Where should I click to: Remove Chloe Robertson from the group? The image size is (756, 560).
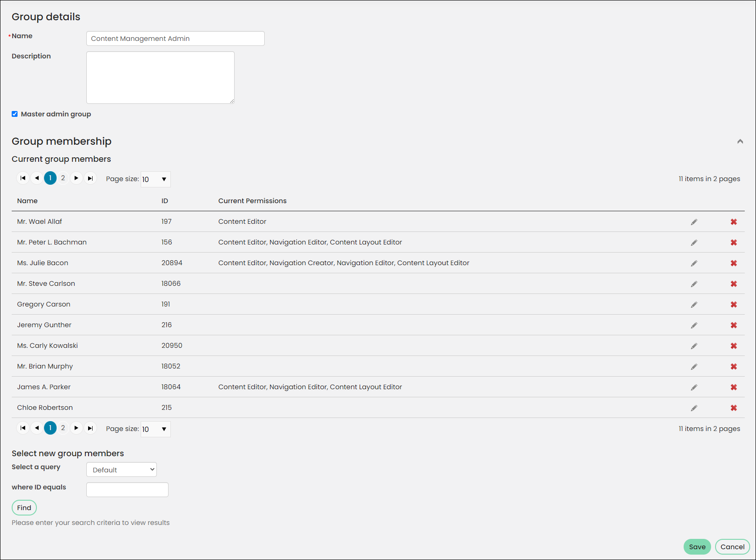(x=734, y=408)
